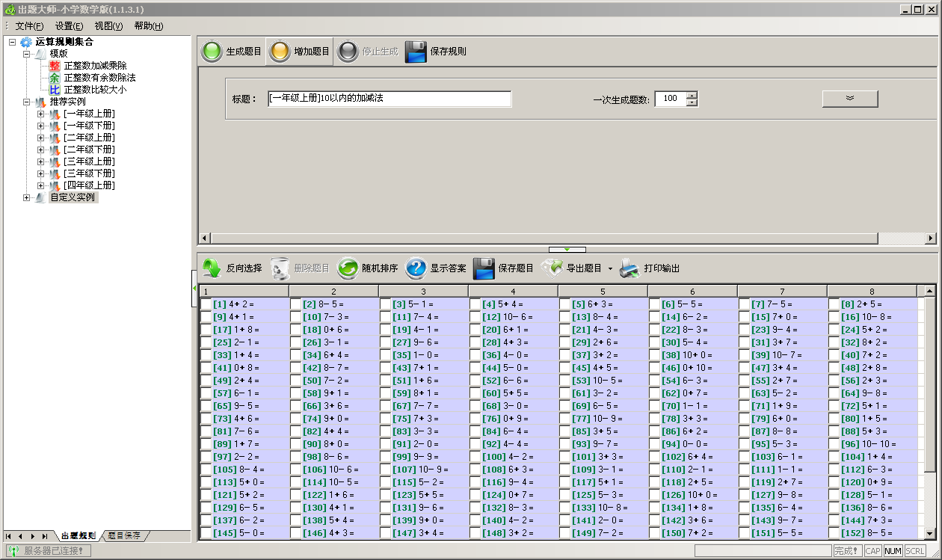942x560 pixels.
Task: Expand the 自定义实例 tree node
Action: tap(27, 197)
